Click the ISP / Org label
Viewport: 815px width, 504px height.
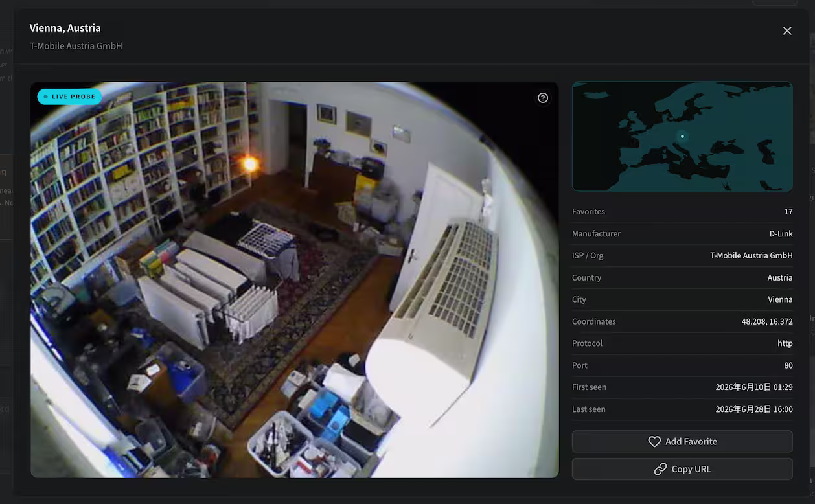pos(588,255)
